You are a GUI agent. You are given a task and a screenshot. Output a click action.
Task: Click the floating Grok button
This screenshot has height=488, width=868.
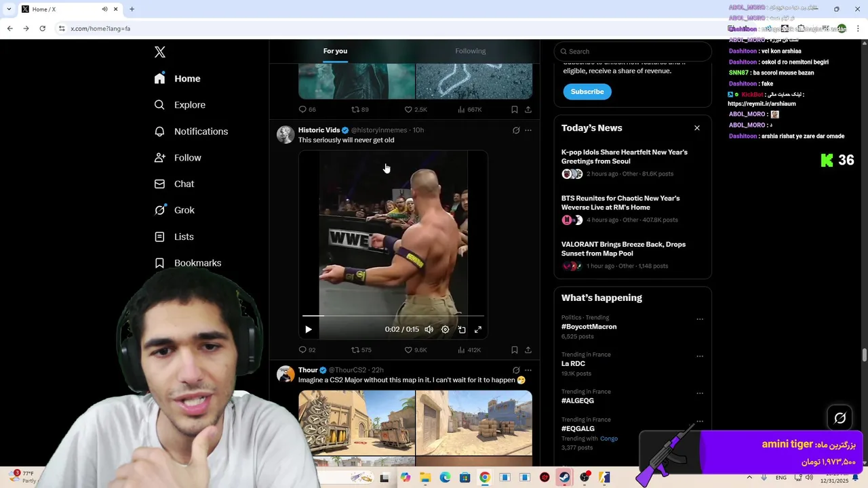840,418
